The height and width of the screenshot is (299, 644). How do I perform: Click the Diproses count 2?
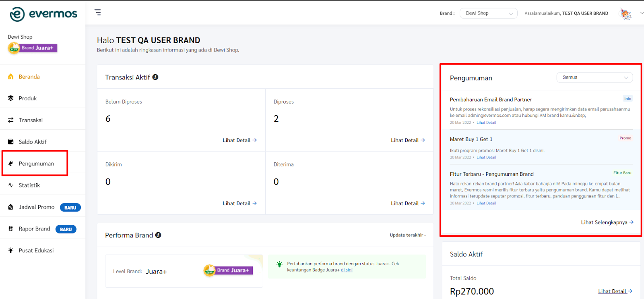tap(276, 119)
